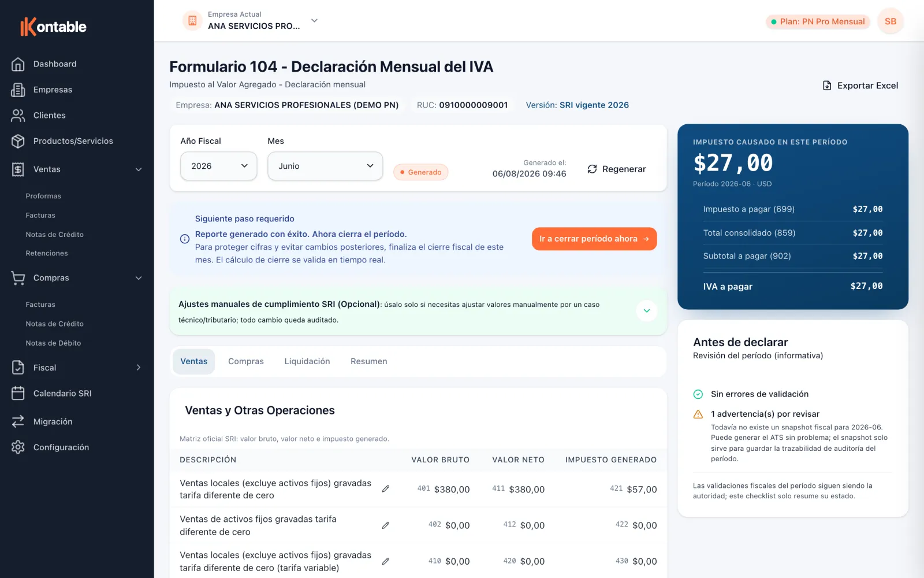
Task: Click the RUC 0910000009001 value
Action: pos(474,105)
